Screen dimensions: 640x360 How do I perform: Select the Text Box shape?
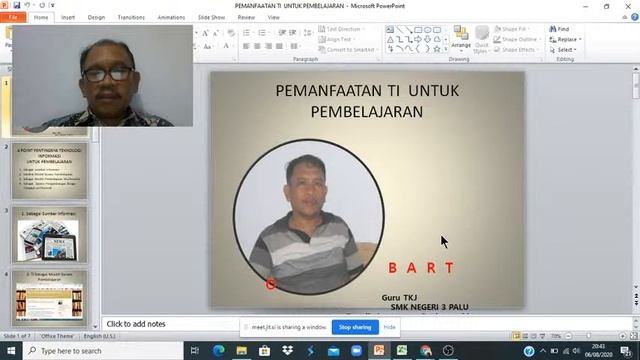(x=390, y=30)
